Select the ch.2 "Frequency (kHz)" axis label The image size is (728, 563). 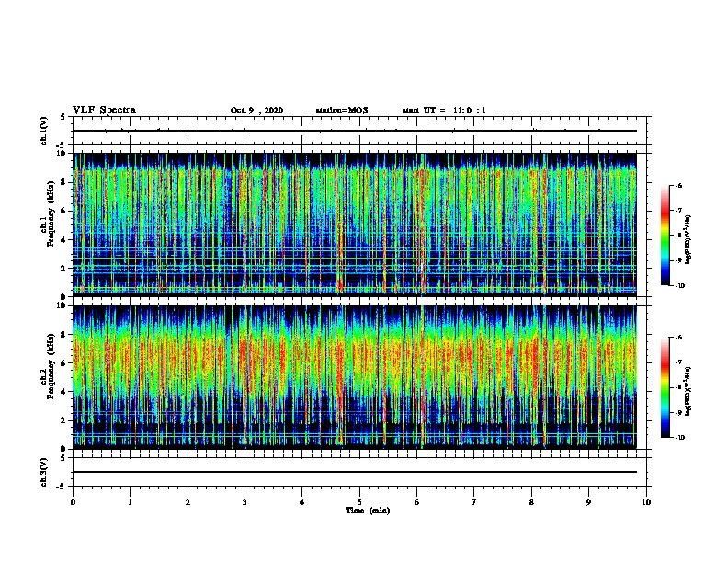pos(51,366)
